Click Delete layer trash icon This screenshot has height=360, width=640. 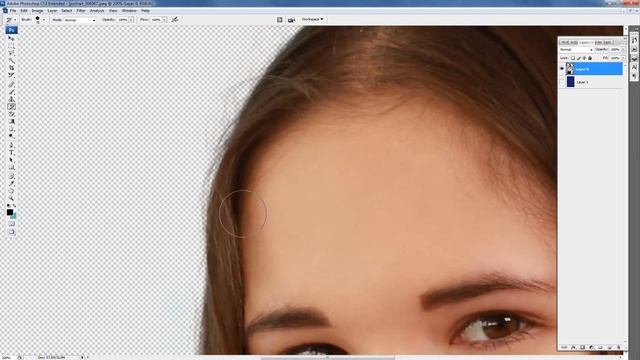pyautogui.click(x=619, y=347)
